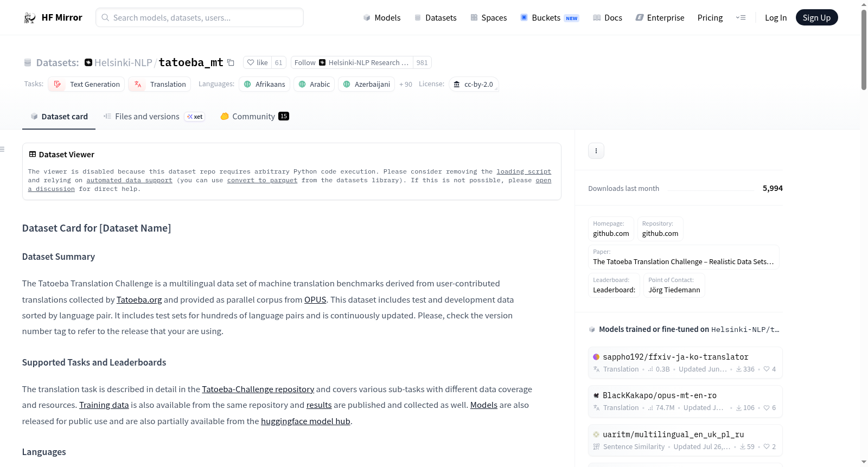Open the Repository github.com link
The height and width of the screenshot is (467, 868).
tap(660, 229)
